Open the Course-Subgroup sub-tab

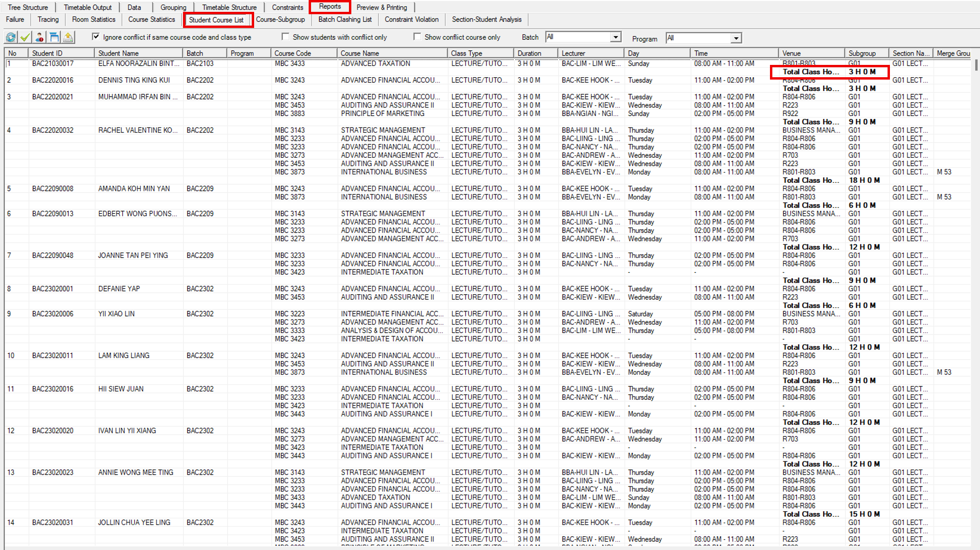[x=280, y=19]
